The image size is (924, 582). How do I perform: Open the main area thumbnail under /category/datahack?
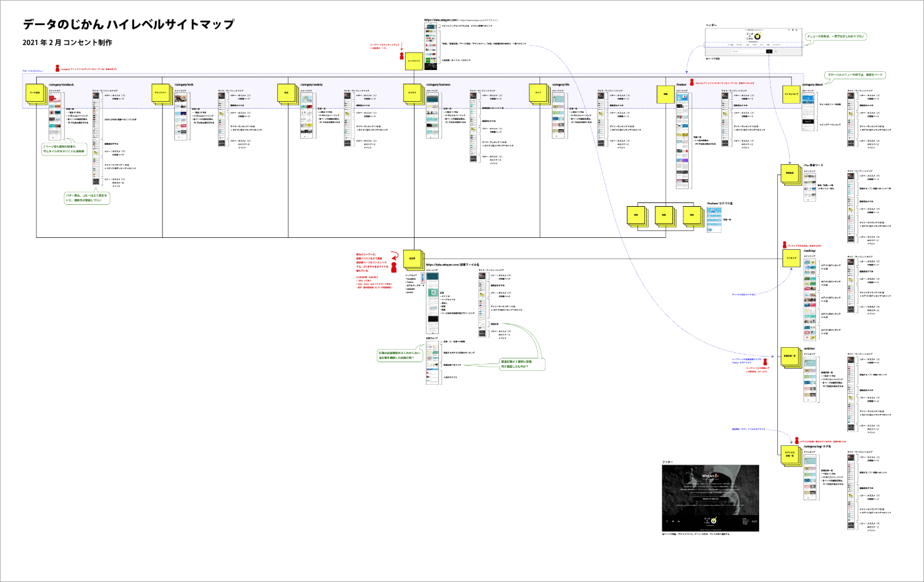coord(56,116)
